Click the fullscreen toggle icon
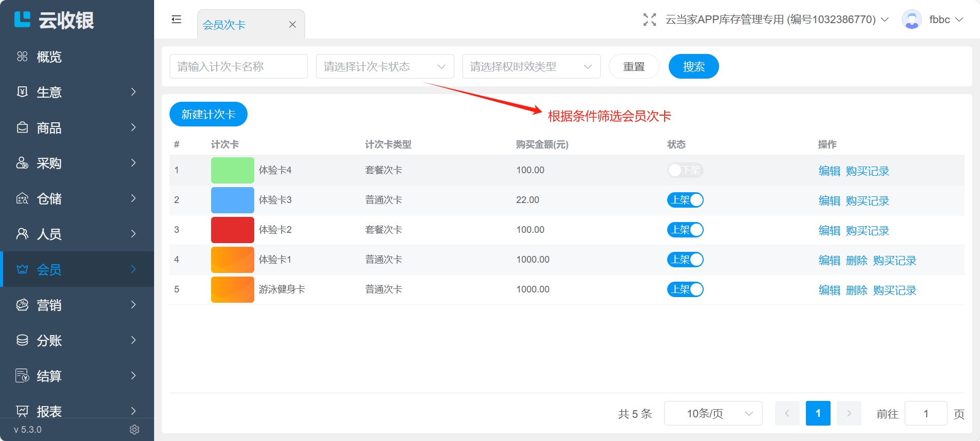980x441 pixels. pos(649,20)
